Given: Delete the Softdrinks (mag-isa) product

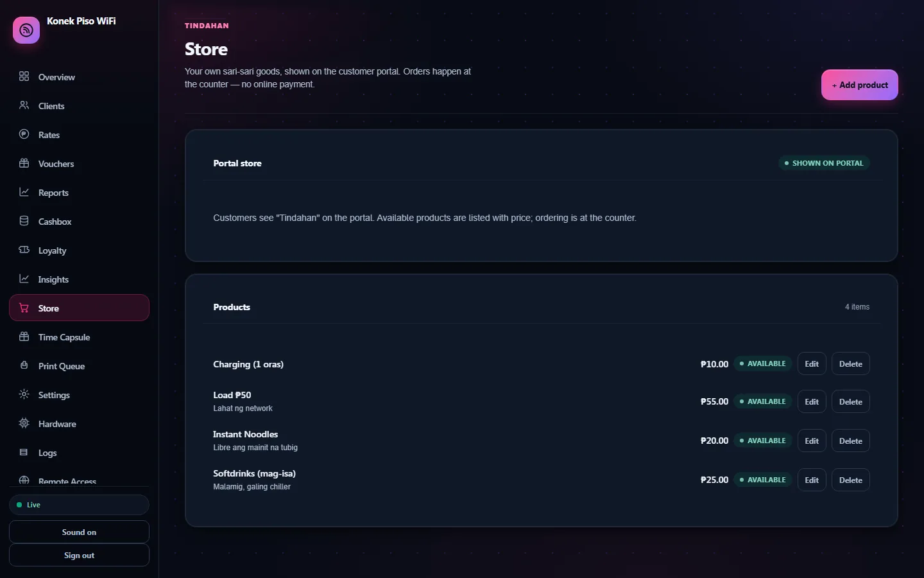Looking at the screenshot, I should pos(851,480).
